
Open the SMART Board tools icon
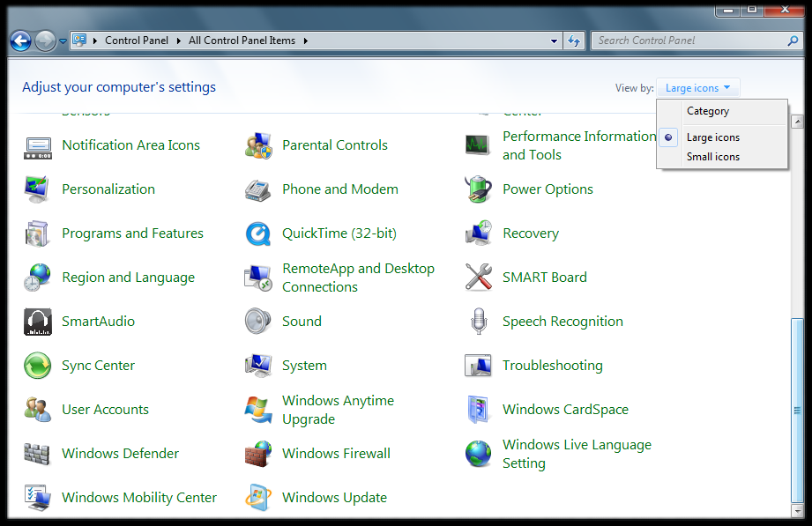click(x=478, y=278)
